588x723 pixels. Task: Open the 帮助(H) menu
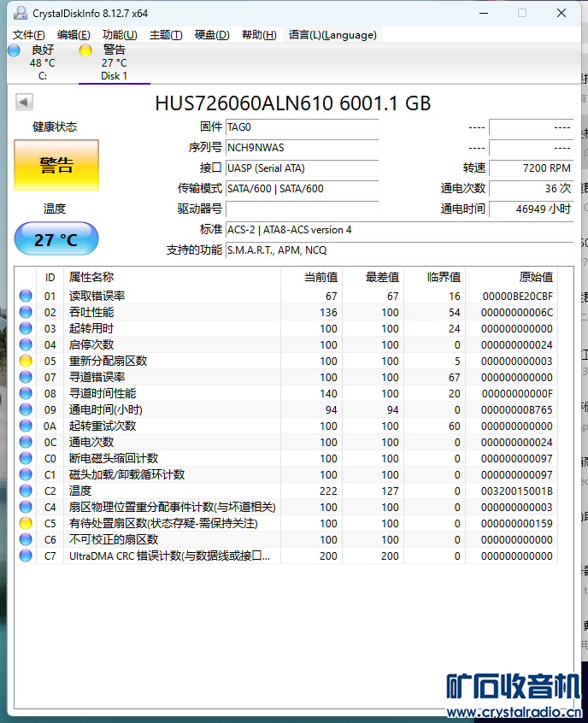259,35
